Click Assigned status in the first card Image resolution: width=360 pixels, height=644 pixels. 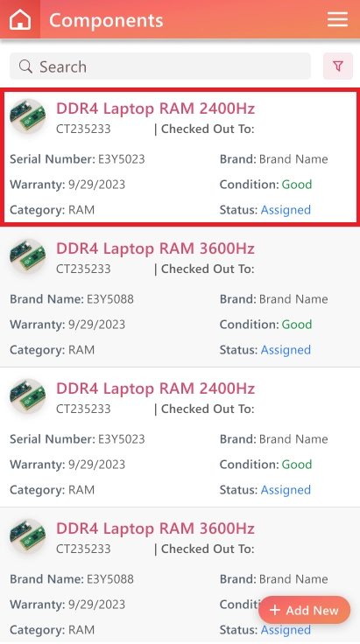(286, 210)
